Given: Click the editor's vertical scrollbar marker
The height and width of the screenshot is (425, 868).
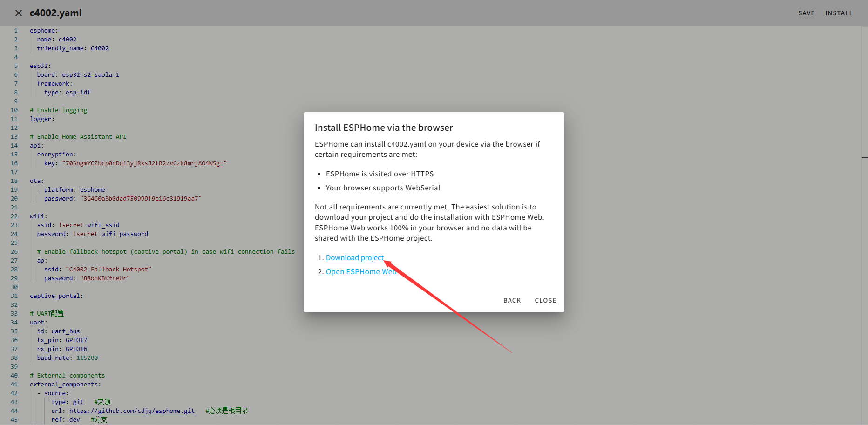Looking at the screenshot, I should point(864,158).
